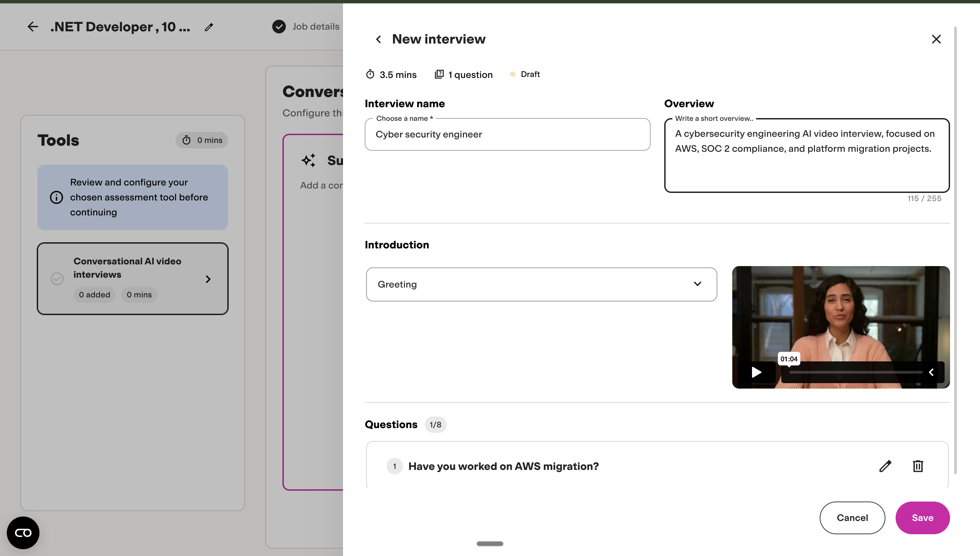Play the introduction video

point(756,372)
